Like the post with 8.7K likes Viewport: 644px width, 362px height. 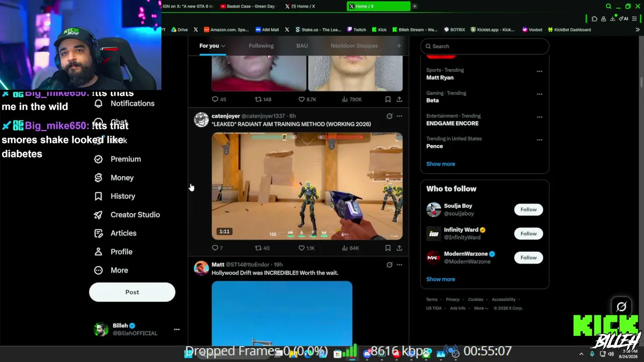tap(307, 100)
